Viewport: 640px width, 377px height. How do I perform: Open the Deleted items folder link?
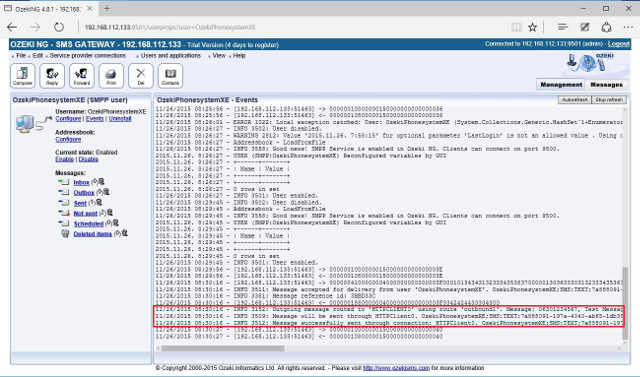[93, 234]
